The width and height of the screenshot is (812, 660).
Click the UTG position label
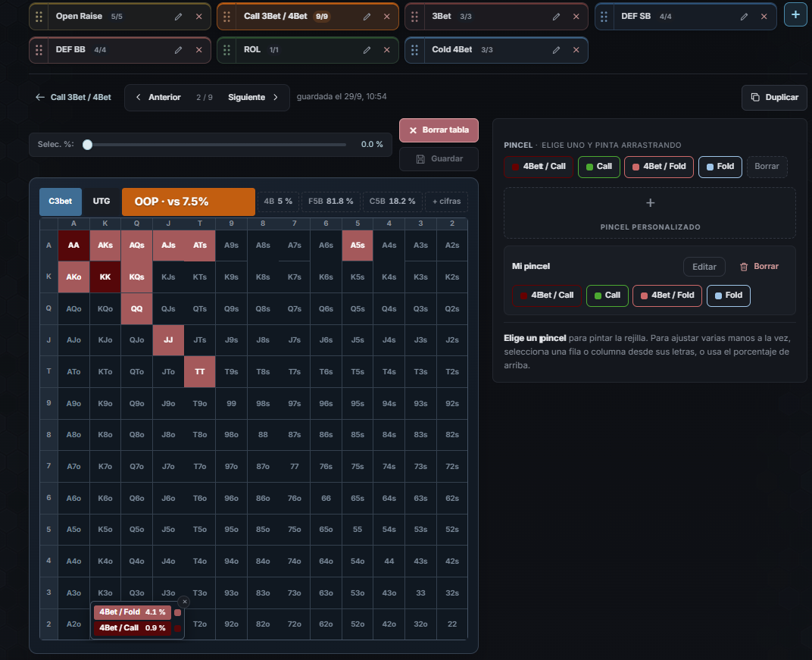pyautogui.click(x=101, y=202)
